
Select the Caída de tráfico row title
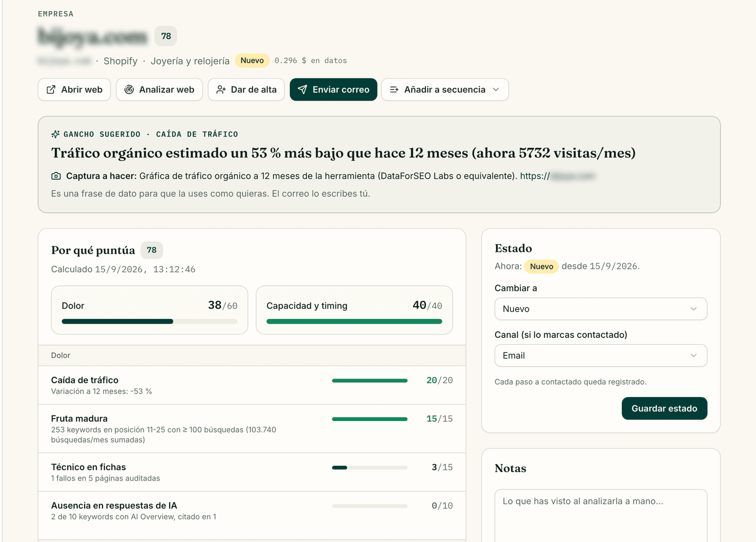(85, 380)
